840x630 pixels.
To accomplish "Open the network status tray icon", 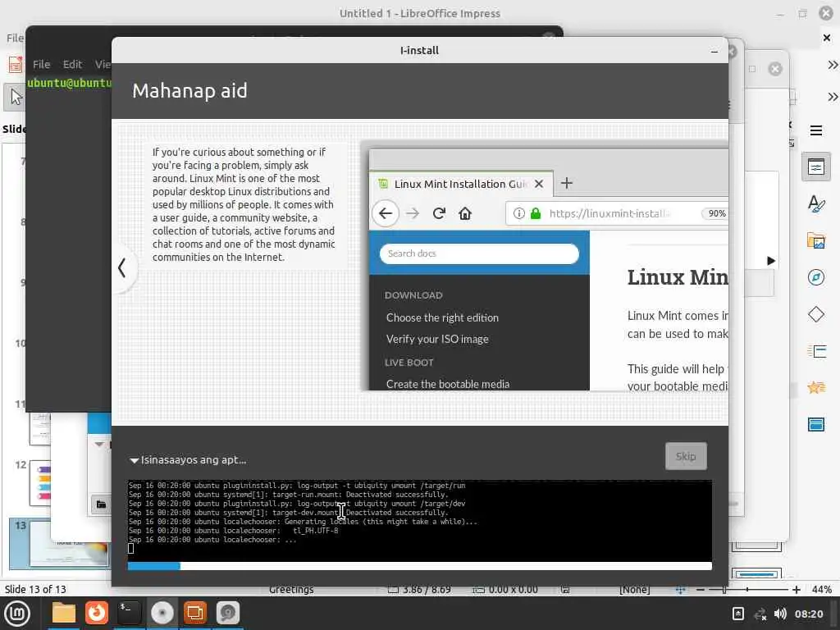I will tap(760, 614).
